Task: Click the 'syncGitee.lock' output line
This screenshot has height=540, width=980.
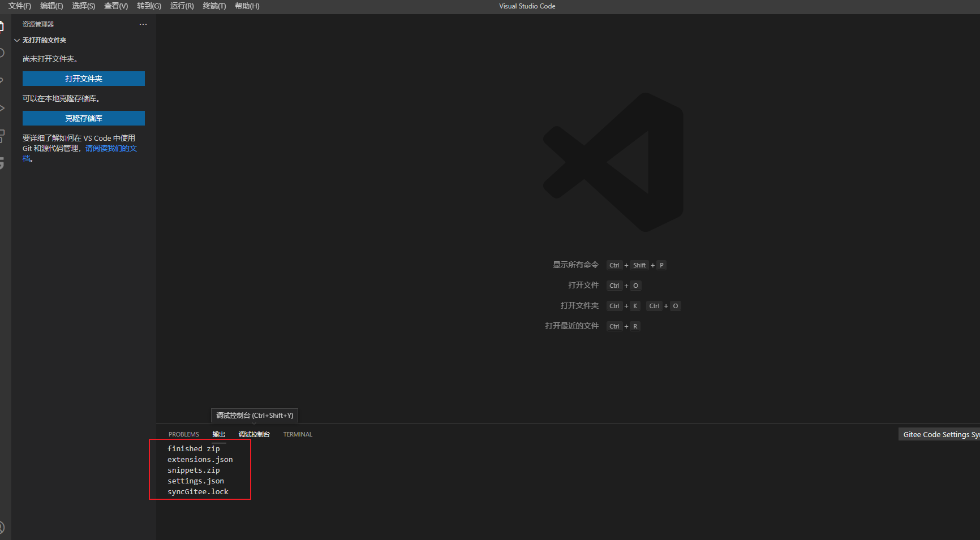Action: (x=198, y=491)
